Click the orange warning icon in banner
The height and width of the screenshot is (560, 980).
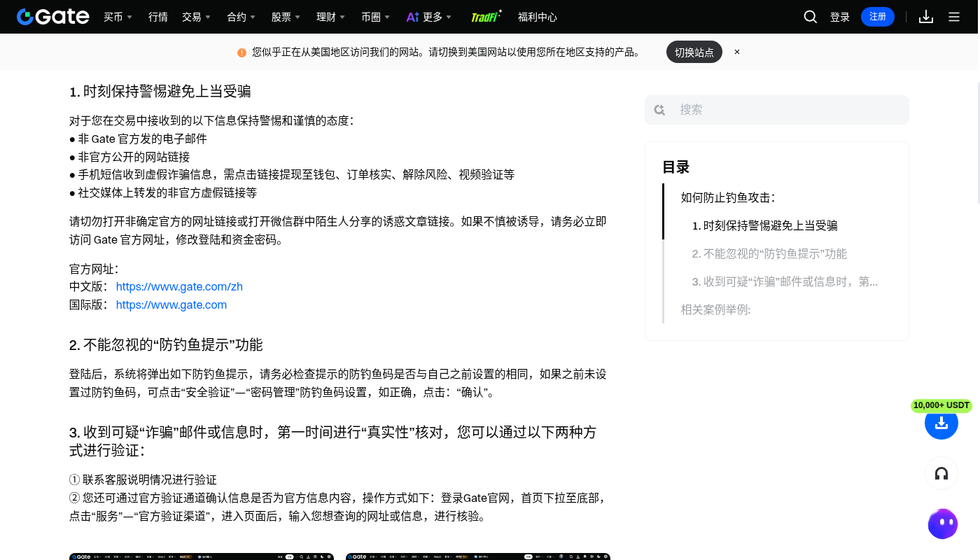pos(241,52)
